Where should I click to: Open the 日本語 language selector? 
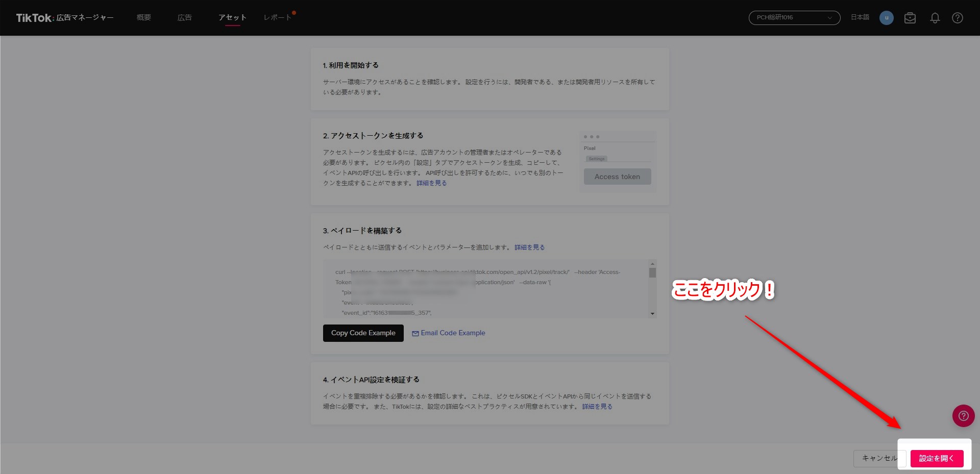click(x=860, y=17)
